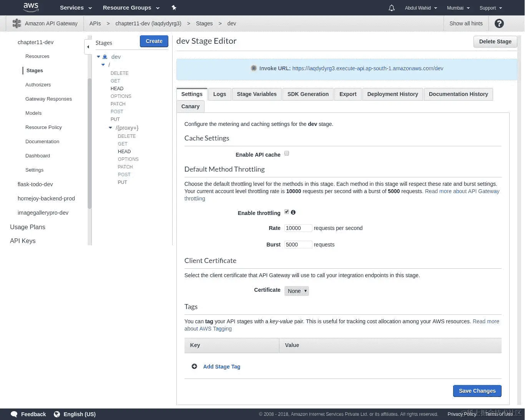Click the Create stage button

[x=154, y=41]
